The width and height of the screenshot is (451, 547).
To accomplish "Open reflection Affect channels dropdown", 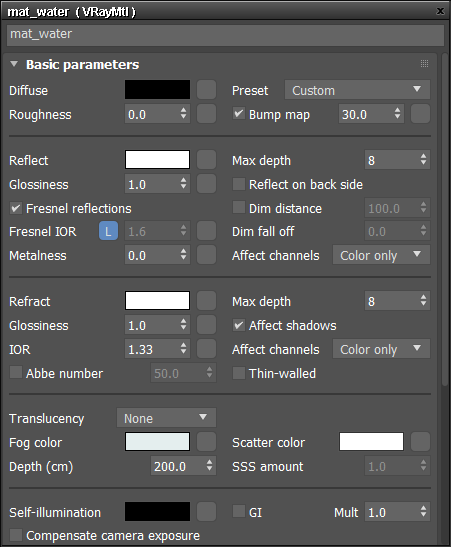I will tap(381, 255).
